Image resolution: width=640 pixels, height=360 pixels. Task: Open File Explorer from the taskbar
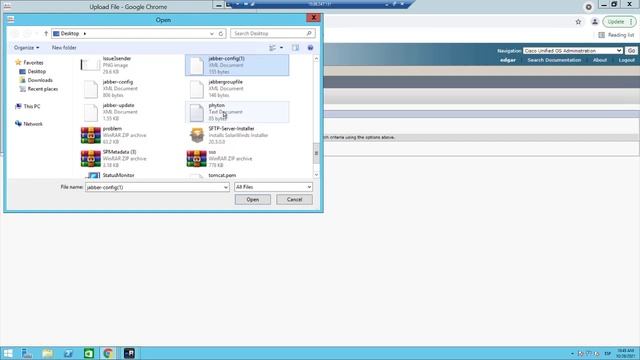click(x=47, y=353)
